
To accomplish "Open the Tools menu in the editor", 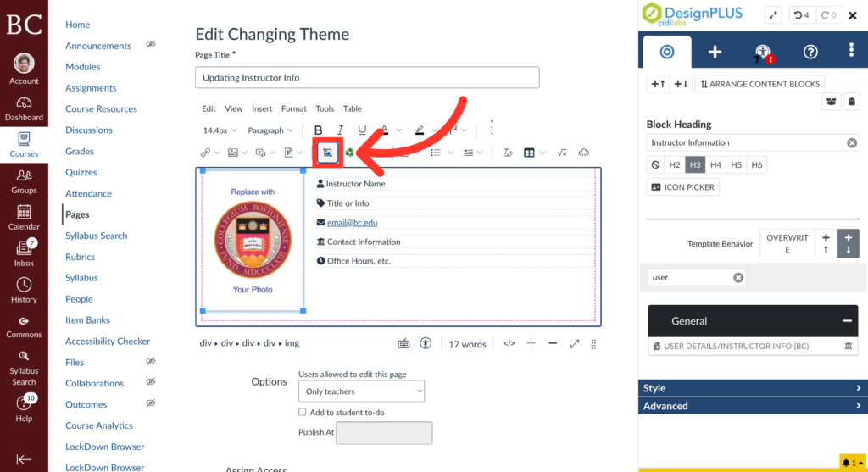I will [x=325, y=108].
